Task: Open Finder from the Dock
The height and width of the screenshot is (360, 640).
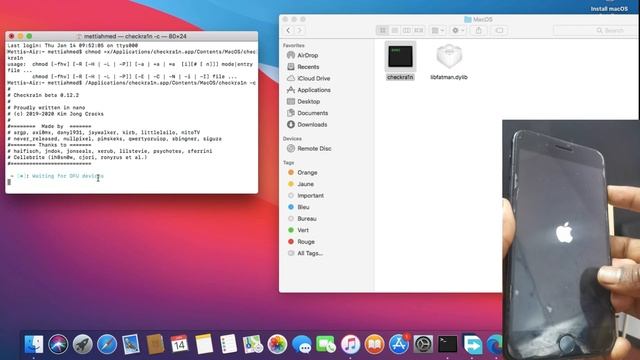Action: (x=34, y=344)
